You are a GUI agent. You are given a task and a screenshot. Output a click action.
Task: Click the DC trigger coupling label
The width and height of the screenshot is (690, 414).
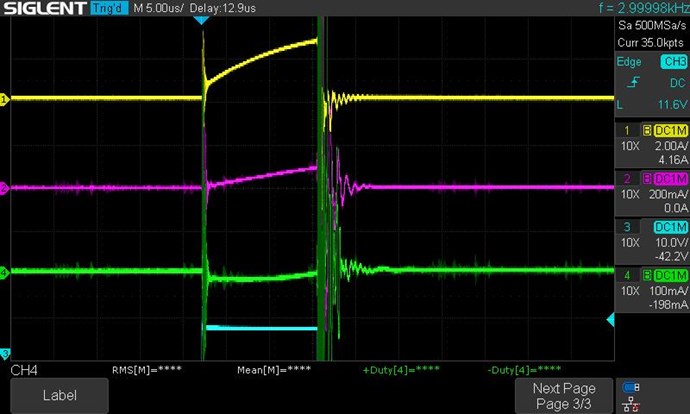click(677, 83)
